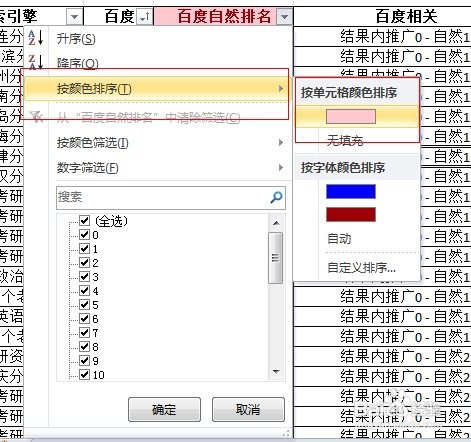Select 自动 font color option
The height and width of the screenshot is (442, 471).
339,238
